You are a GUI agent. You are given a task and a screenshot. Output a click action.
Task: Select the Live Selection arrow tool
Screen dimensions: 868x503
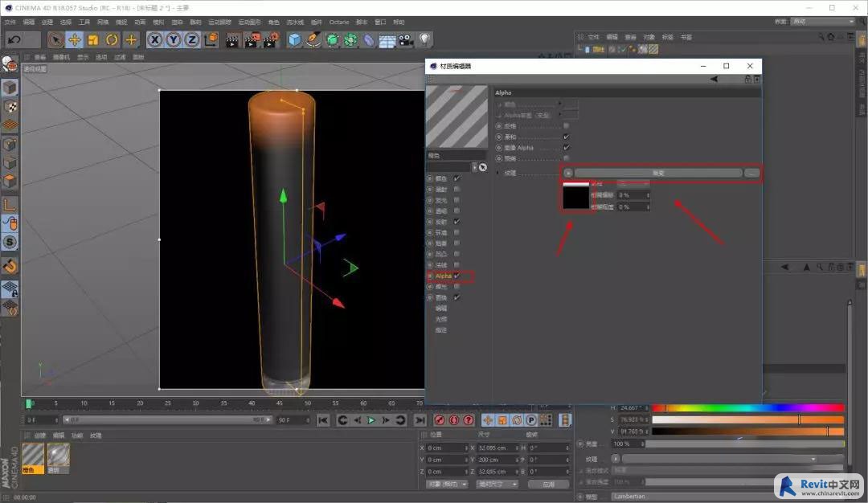tap(55, 39)
